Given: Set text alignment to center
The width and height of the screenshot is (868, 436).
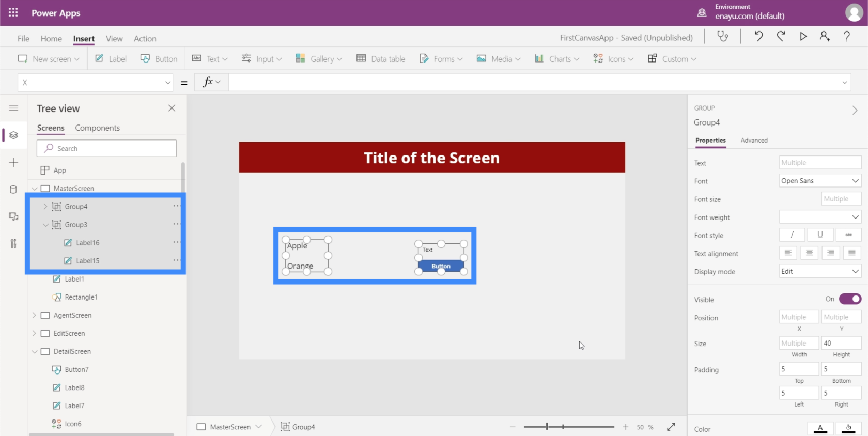Looking at the screenshot, I should coord(809,253).
